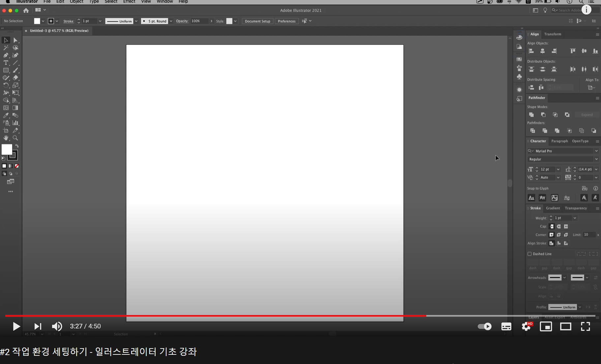The height and width of the screenshot is (364, 601).
Task: Click Horizontal Align Left icon
Action: [531, 51]
